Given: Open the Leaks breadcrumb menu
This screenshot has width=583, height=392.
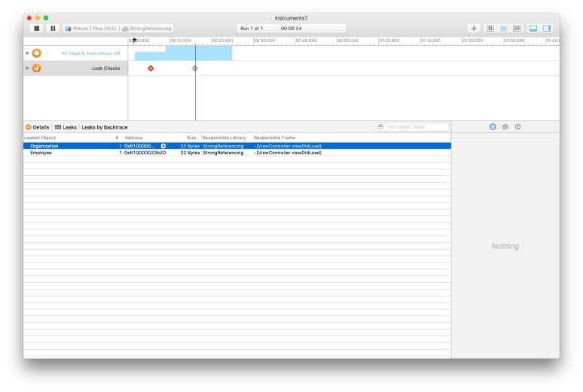Looking at the screenshot, I should pos(66,127).
